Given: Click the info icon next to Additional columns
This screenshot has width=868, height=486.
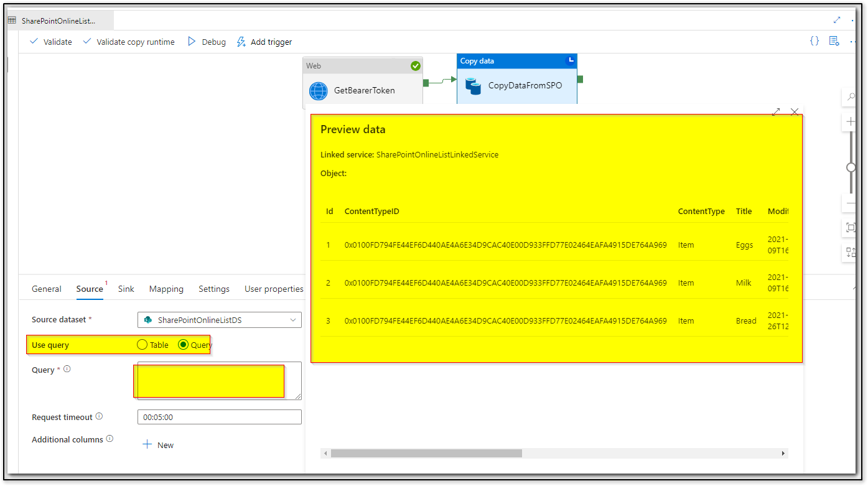Looking at the screenshot, I should (x=110, y=439).
